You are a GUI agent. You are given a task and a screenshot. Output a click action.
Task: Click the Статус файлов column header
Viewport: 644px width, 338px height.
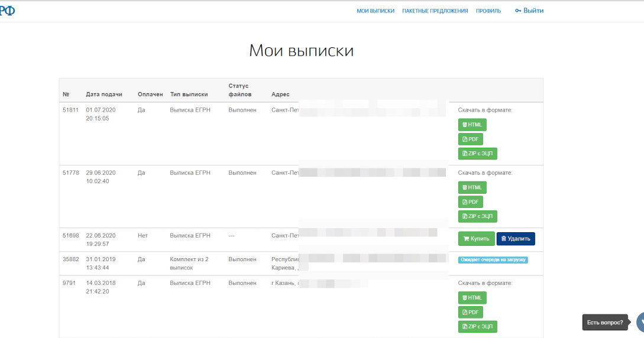(240, 90)
